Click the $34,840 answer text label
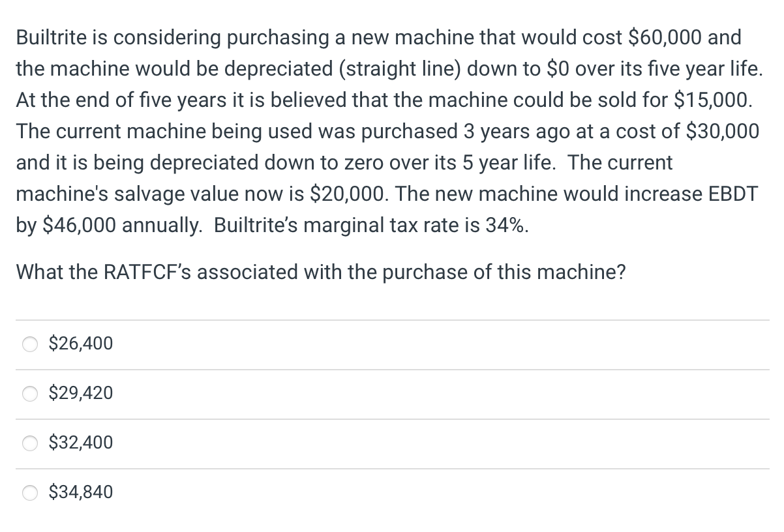Screen dimensions: 784x532 click(79, 492)
